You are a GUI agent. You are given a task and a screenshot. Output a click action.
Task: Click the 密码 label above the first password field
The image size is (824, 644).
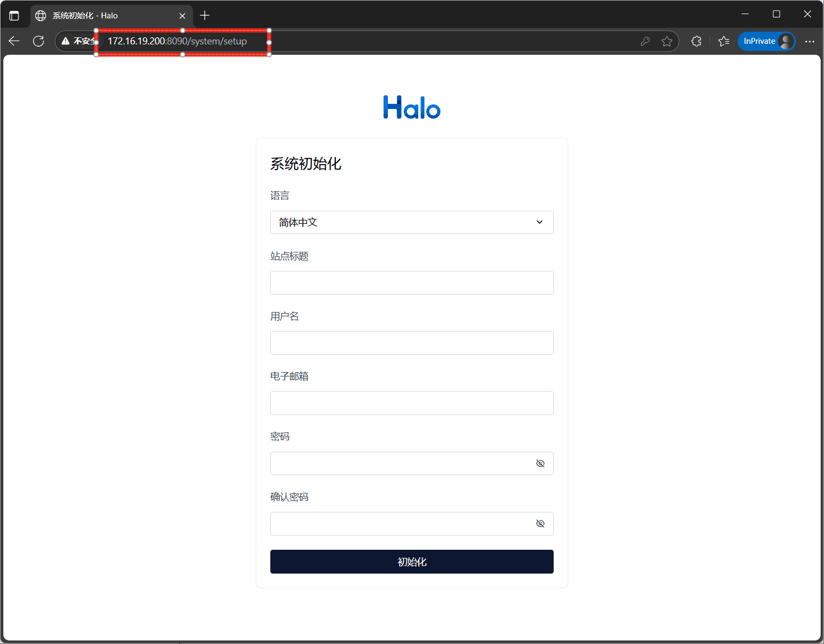tap(280, 437)
